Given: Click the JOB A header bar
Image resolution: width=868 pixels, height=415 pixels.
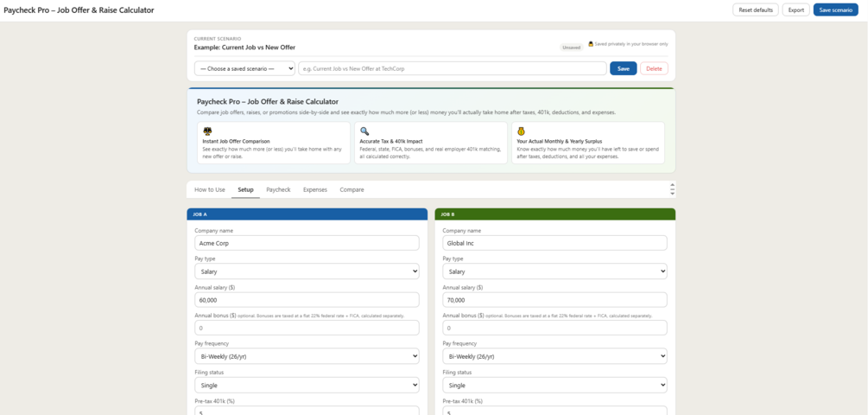Looking at the screenshot, I should point(307,214).
